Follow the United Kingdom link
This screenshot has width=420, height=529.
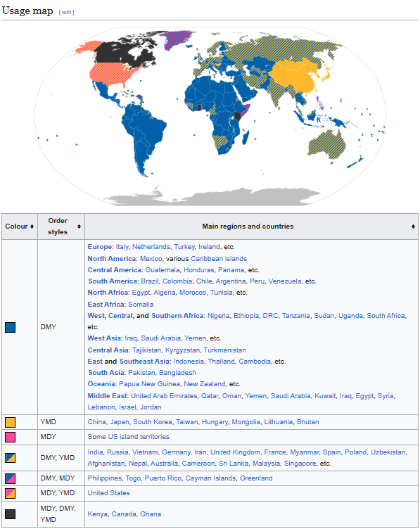(235, 452)
